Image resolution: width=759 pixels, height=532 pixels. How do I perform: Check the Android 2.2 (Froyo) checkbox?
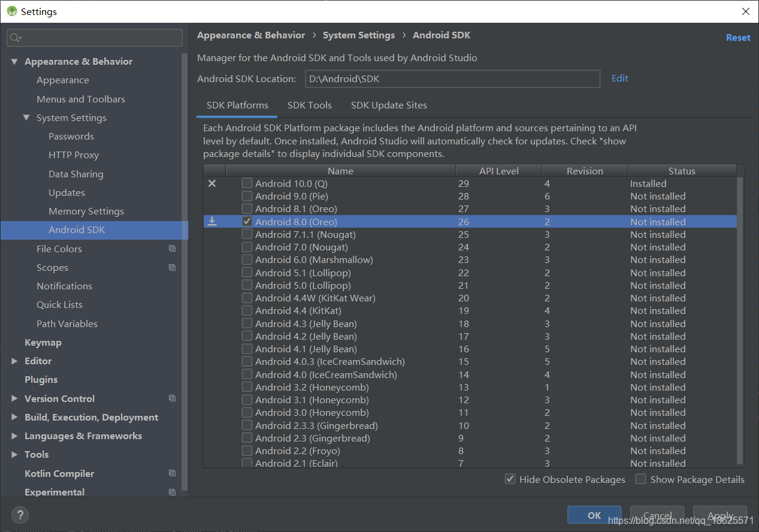(247, 451)
